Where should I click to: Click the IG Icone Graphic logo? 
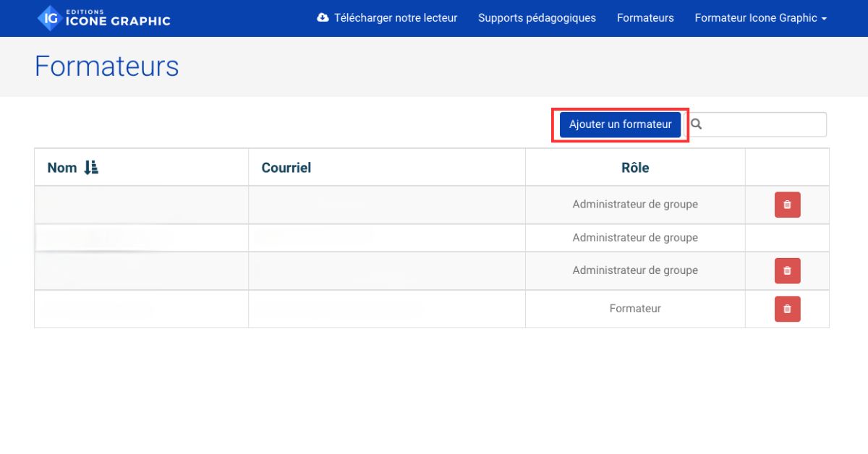[x=103, y=18]
